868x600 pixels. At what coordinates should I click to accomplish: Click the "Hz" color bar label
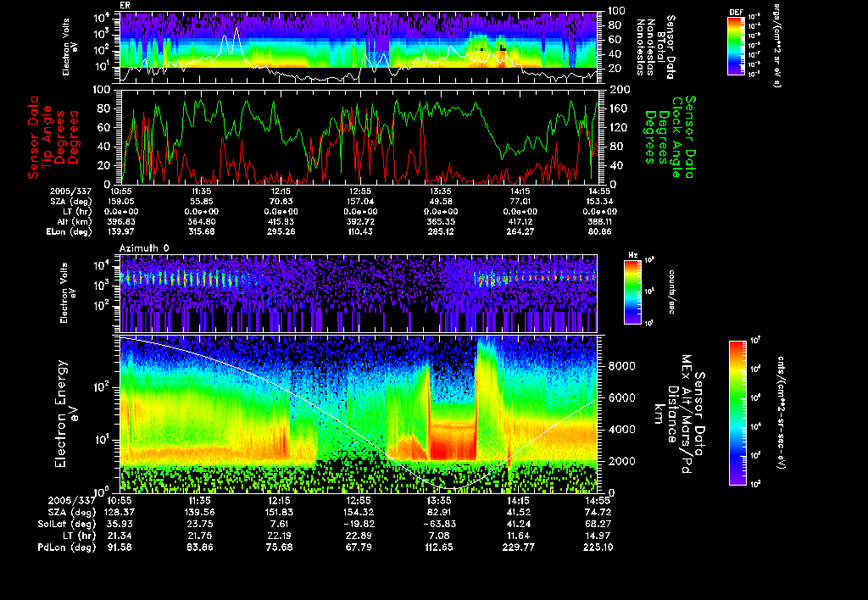click(x=632, y=256)
